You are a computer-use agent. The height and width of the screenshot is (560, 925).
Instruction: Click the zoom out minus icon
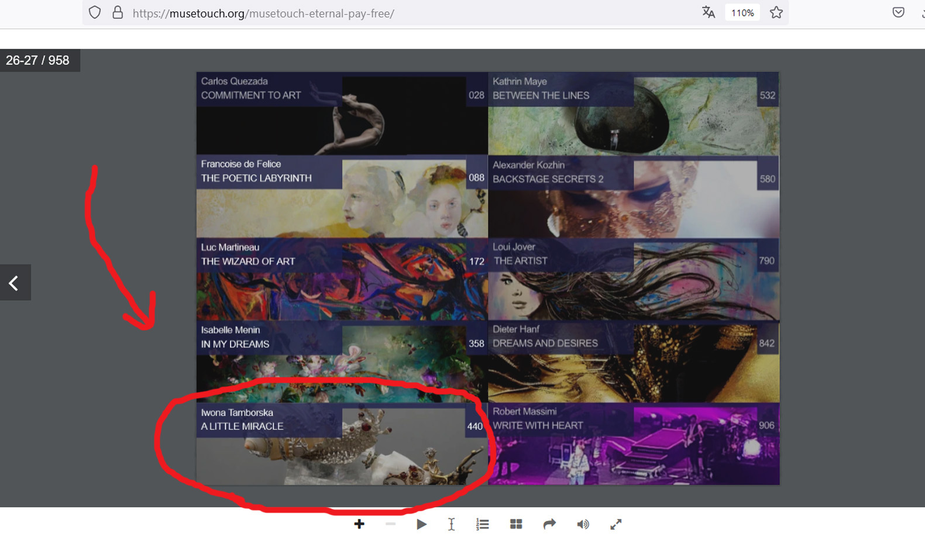[x=390, y=524]
